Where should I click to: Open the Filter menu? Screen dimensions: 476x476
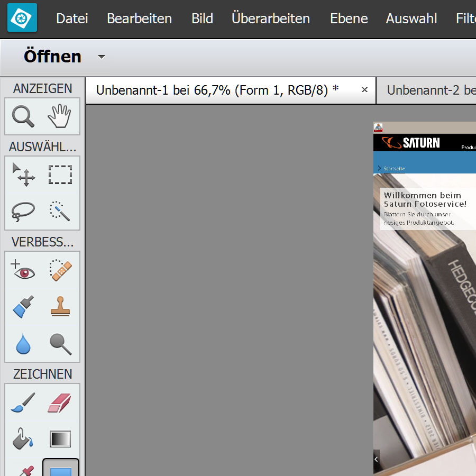tap(466, 19)
